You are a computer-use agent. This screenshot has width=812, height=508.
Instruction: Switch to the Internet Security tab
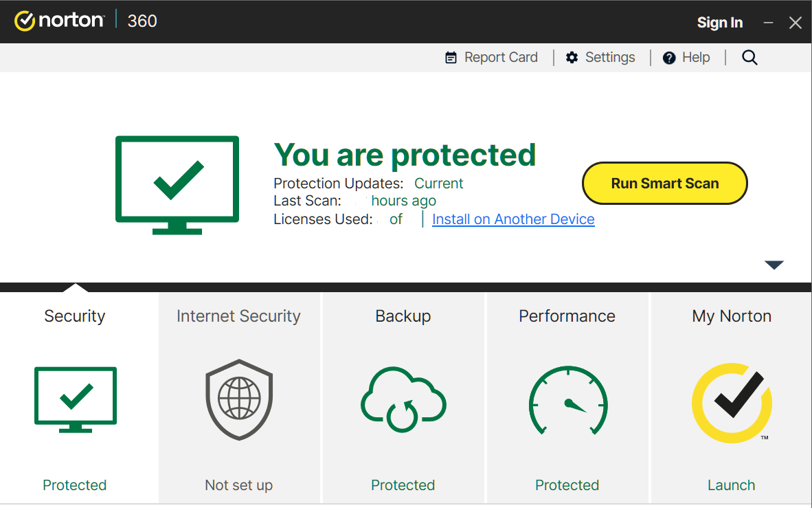pos(238,316)
